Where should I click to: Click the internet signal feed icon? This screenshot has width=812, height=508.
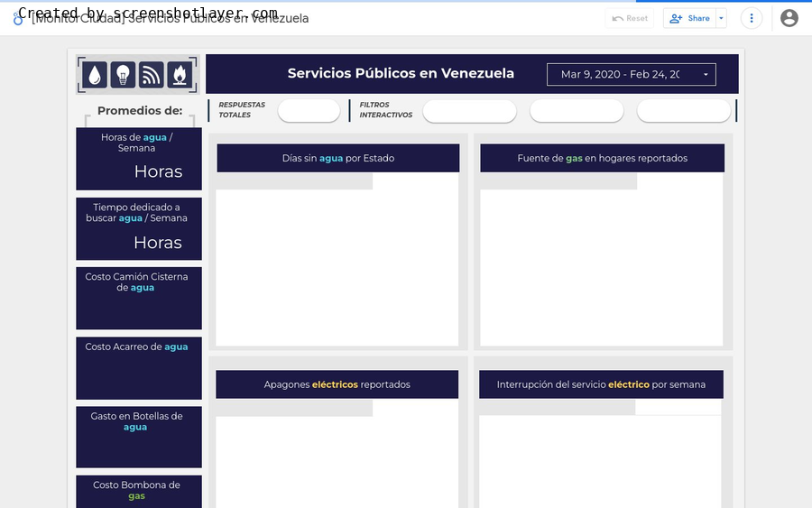(x=152, y=75)
